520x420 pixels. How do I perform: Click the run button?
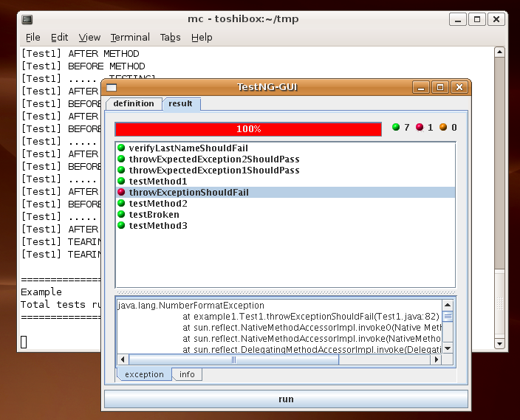click(x=286, y=399)
